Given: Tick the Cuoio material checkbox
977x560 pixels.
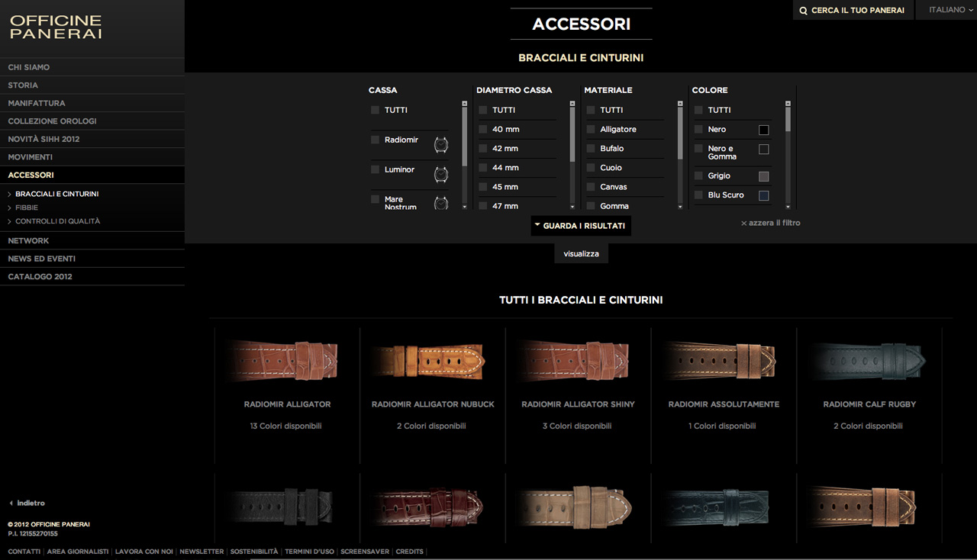Looking at the screenshot, I should pyautogui.click(x=591, y=167).
